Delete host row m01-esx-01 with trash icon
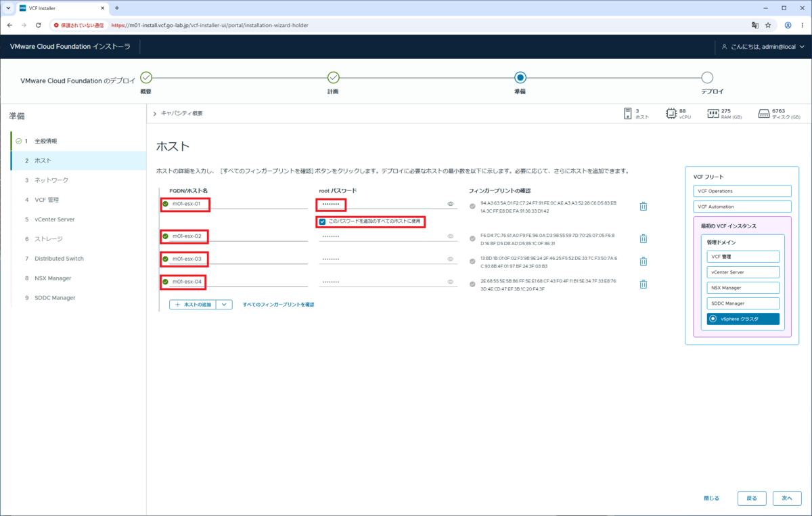Screen dimensions: 812x516 pos(644,207)
